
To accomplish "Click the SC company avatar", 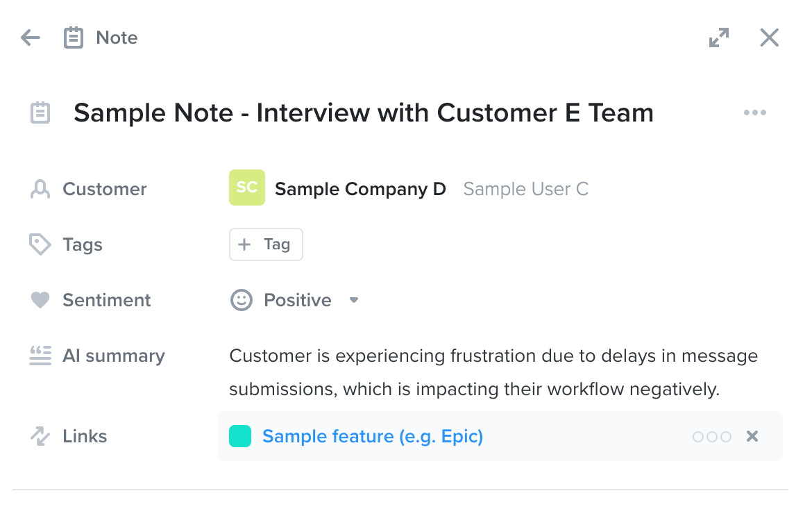I will point(247,187).
